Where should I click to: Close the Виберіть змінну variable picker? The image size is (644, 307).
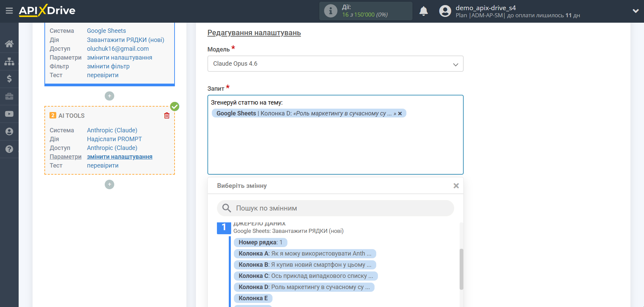(x=456, y=185)
